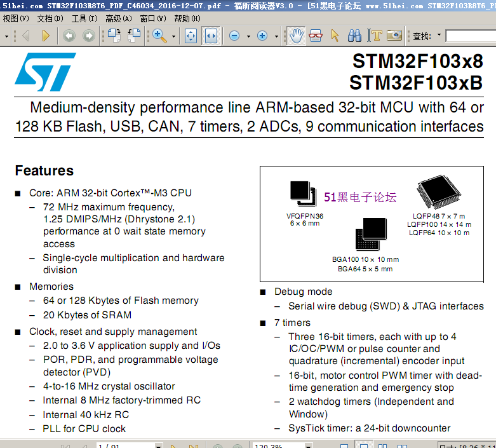Open the 查找 options dropdown arrow

[439, 34]
